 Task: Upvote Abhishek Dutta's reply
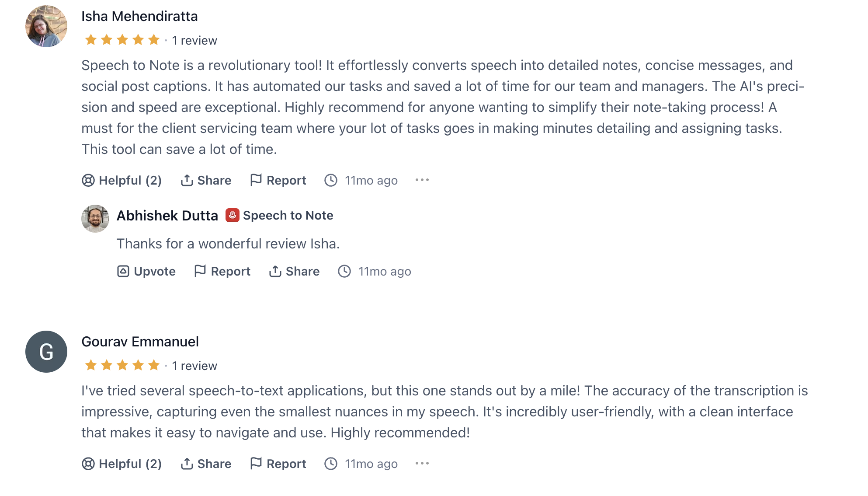pyautogui.click(x=146, y=271)
